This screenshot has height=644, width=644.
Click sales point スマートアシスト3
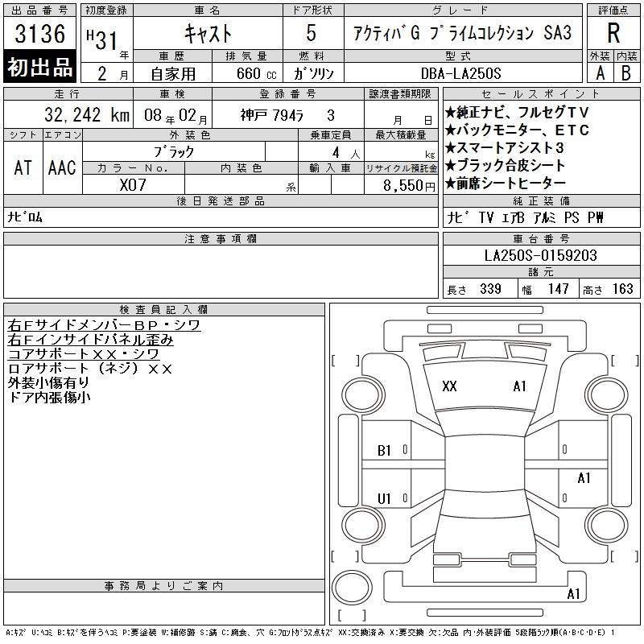coord(505,148)
